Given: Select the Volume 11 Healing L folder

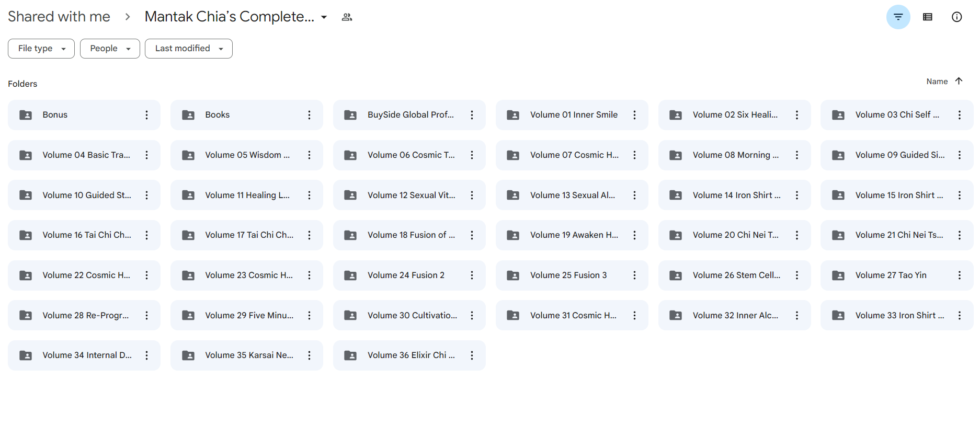Looking at the screenshot, I should (x=247, y=195).
